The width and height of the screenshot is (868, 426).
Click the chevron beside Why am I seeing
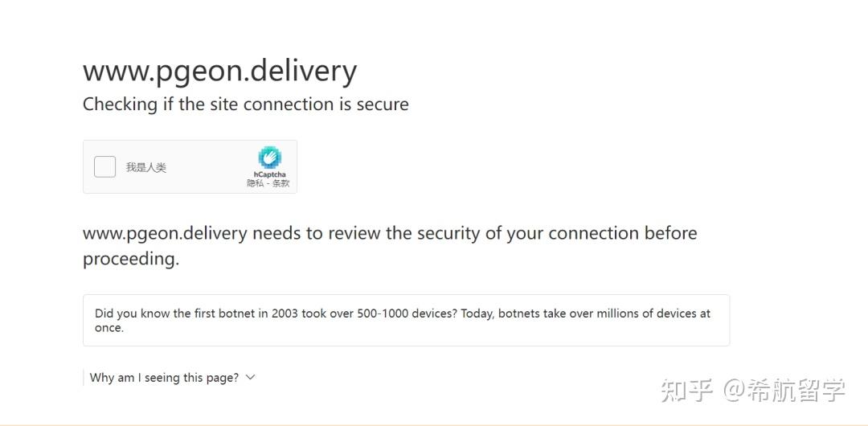(x=250, y=377)
